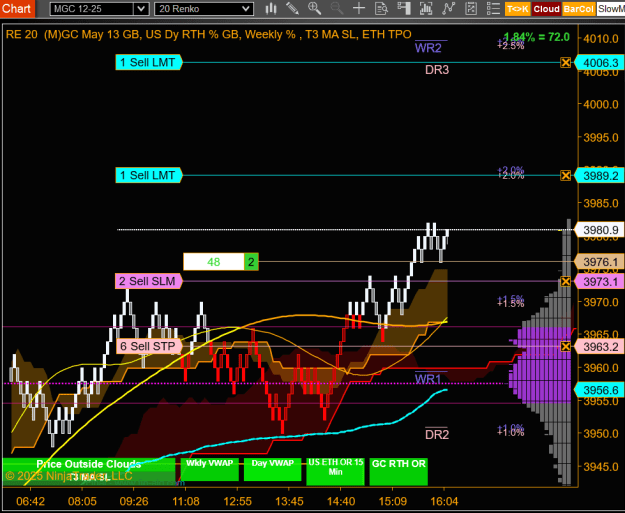Open the Chart Trader panel icon

coord(404,8)
